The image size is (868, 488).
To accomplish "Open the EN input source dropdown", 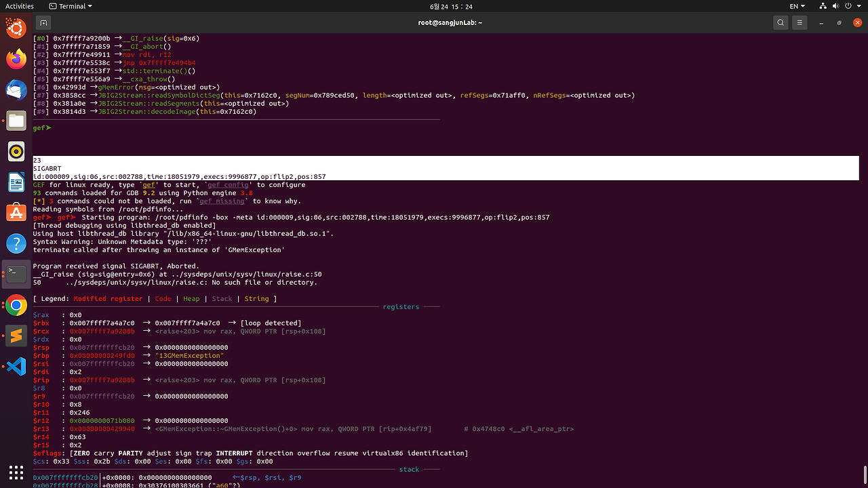I will (797, 6).
